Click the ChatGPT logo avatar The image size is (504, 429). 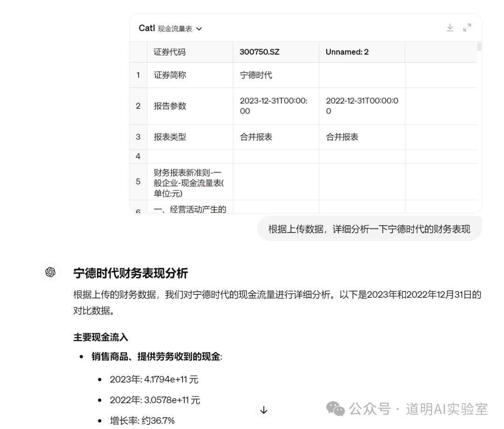[x=50, y=272]
